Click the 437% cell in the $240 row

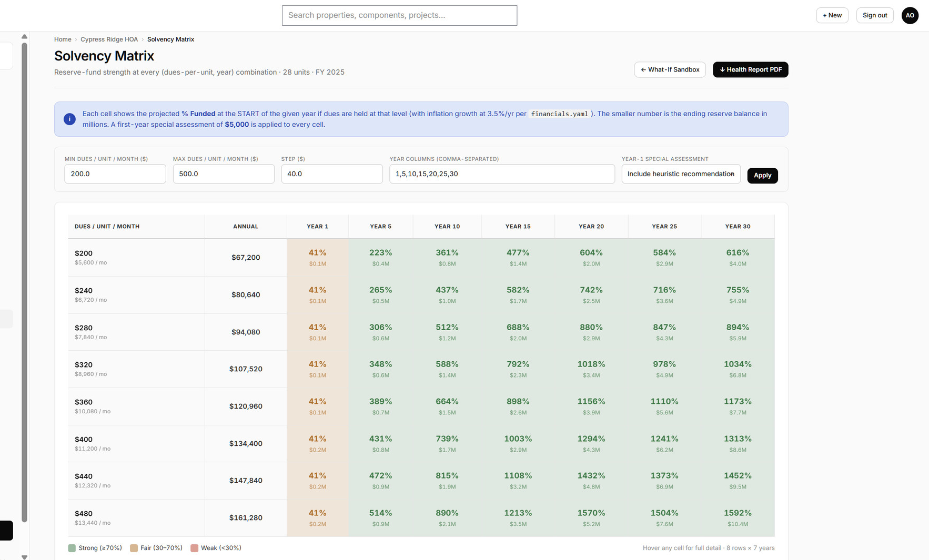447,295
